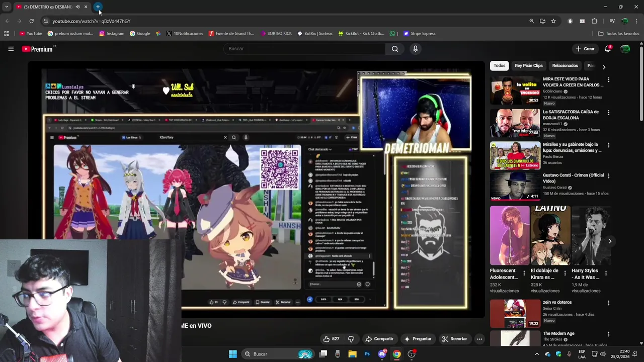This screenshot has height=362, width=644.
Task: Select the 'Rey Pixie Clips' filter chip
Action: (529, 66)
